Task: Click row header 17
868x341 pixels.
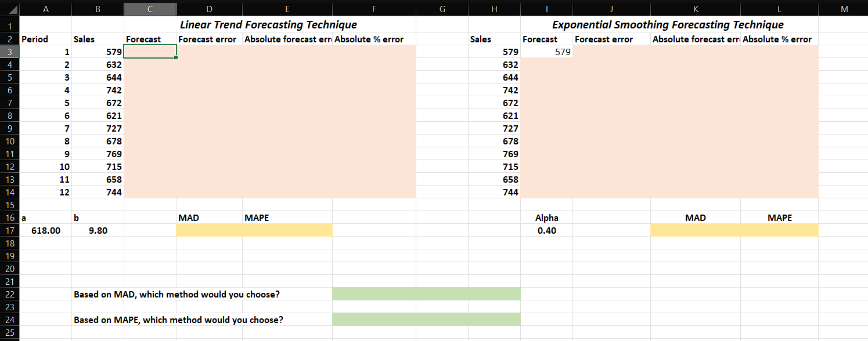Action: coord(10,230)
